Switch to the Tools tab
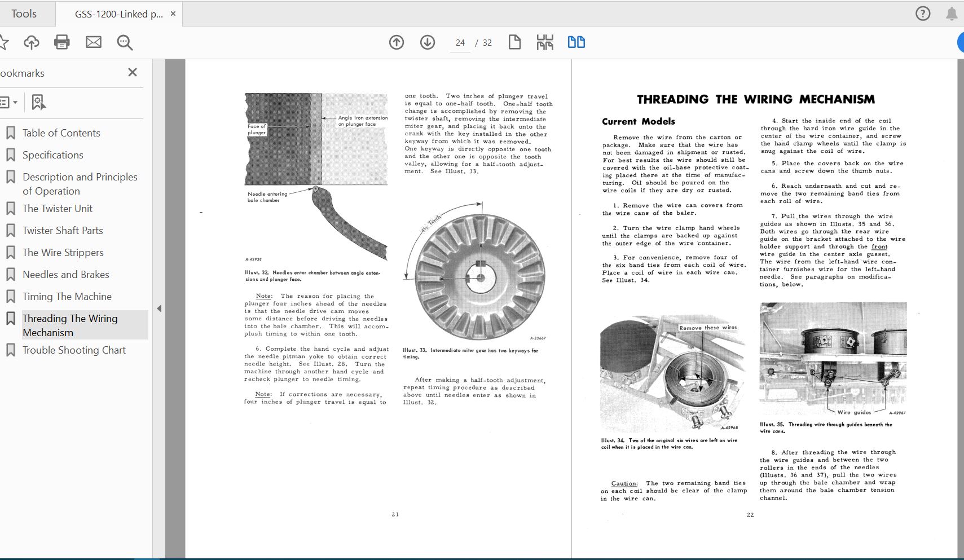Viewport: 964px width, 560px height. pyautogui.click(x=24, y=14)
